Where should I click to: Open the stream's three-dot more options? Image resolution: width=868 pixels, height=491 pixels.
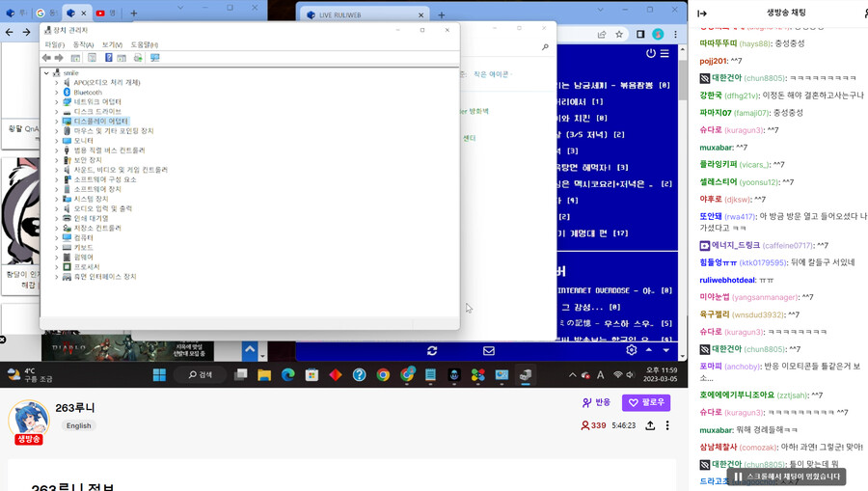667,425
